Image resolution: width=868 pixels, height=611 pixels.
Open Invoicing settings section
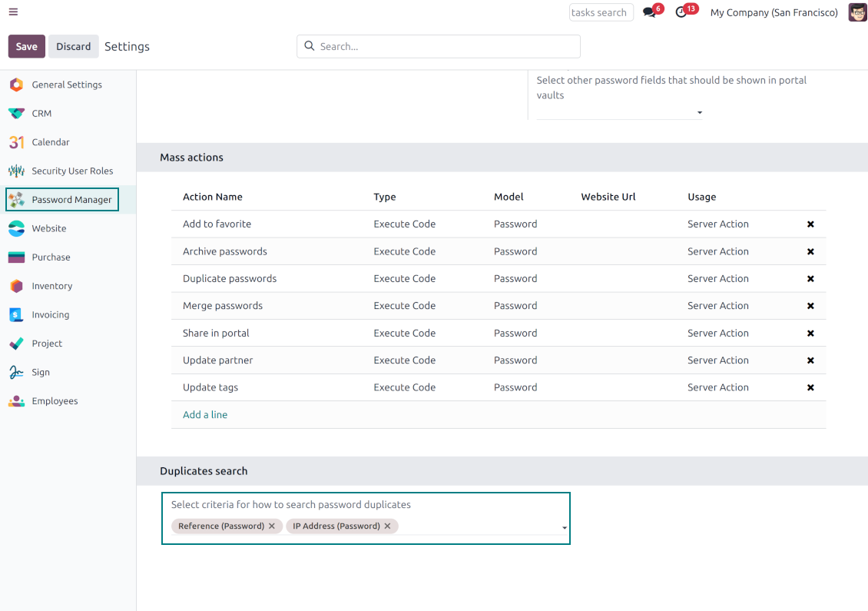tap(51, 314)
